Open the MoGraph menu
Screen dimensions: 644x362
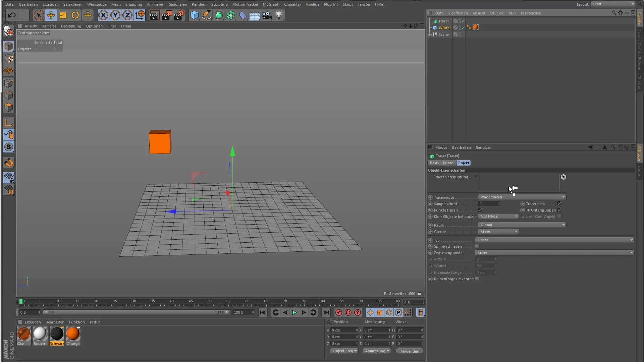271,4
